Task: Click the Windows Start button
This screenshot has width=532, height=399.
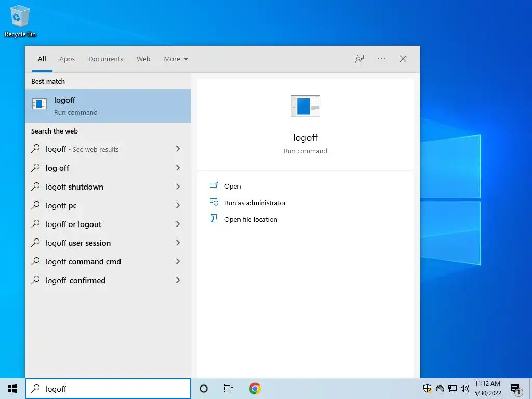Action: (x=12, y=389)
